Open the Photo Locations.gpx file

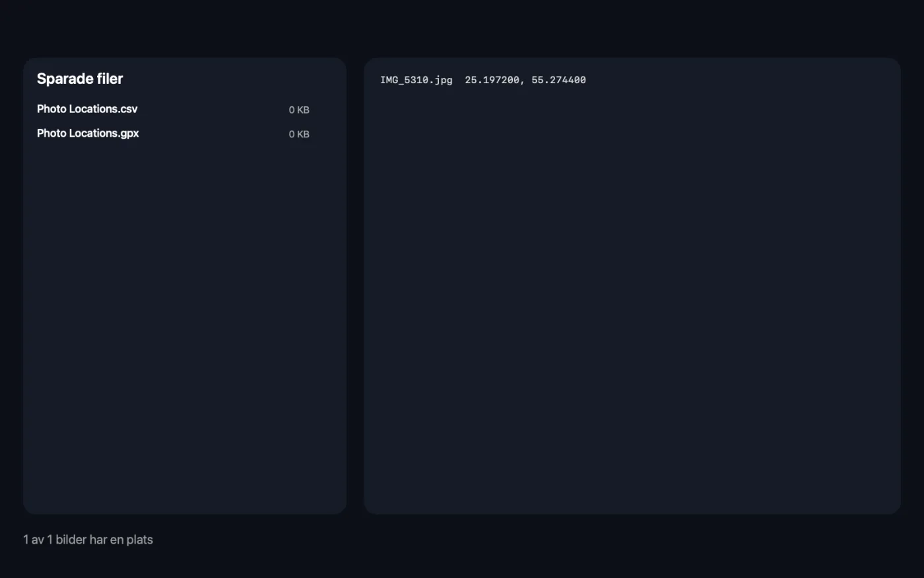pyautogui.click(x=88, y=133)
